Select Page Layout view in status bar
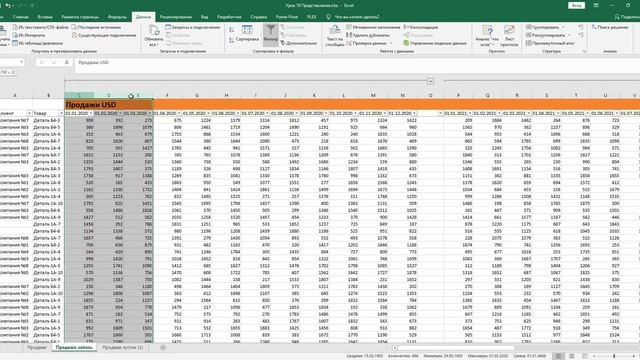Screen dimensions: 640x360 pyautogui.click(x=571, y=356)
